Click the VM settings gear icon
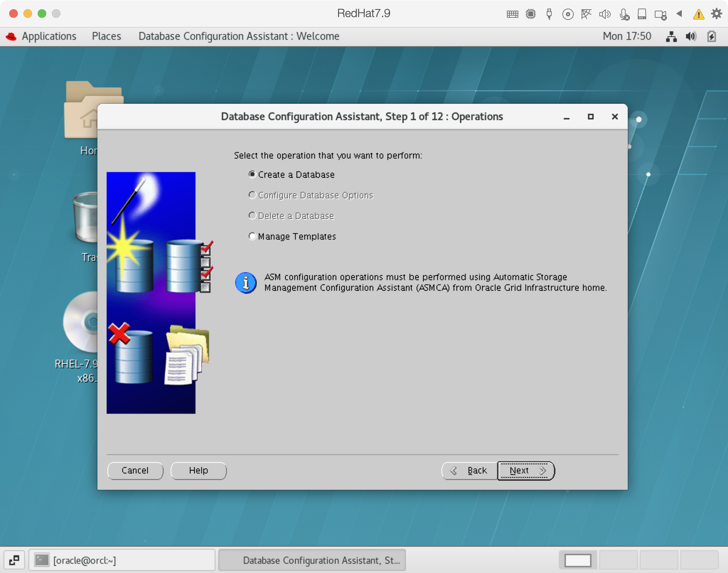The height and width of the screenshot is (573, 728). (x=716, y=14)
